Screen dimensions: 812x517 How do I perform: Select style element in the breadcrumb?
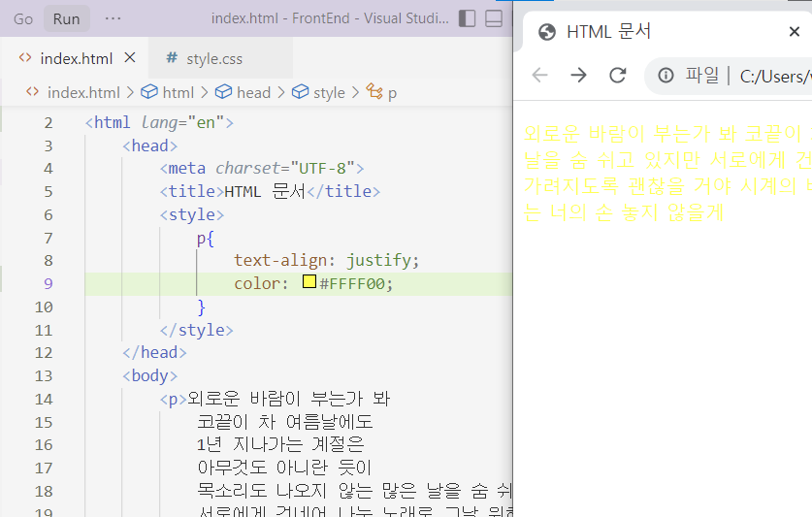pyautogui.click(x=329, y=93)
